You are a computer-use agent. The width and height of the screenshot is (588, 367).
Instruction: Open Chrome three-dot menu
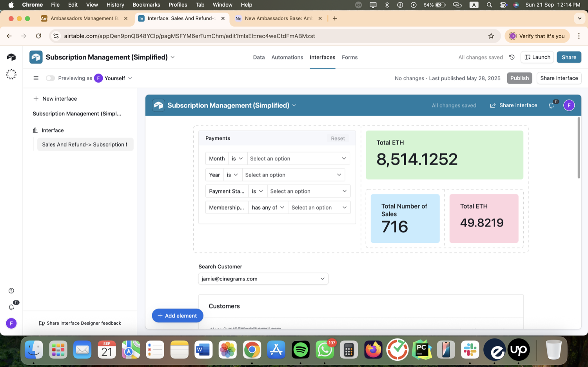579,36
